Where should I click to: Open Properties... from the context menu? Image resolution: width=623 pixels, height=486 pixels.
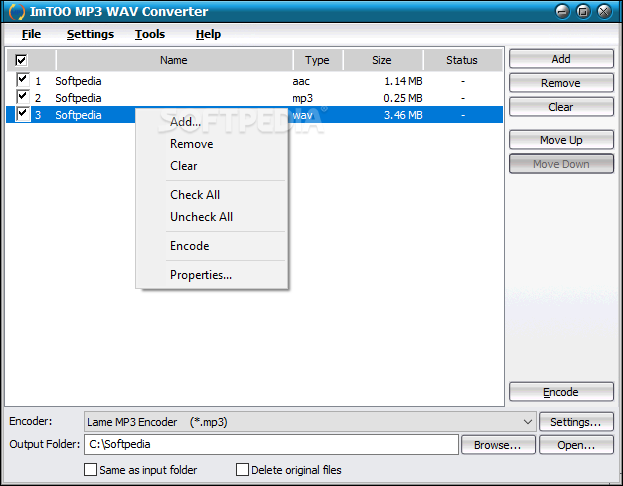tap(211, 275)
